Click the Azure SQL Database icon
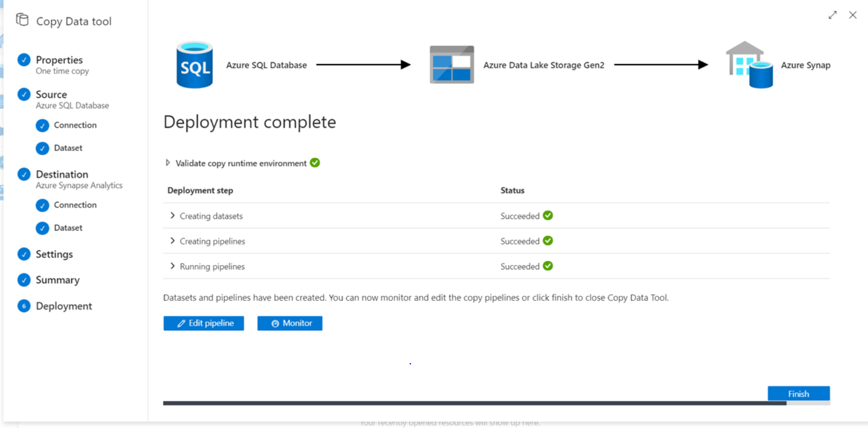The image size is (868, 428). [x=195, y=65]
